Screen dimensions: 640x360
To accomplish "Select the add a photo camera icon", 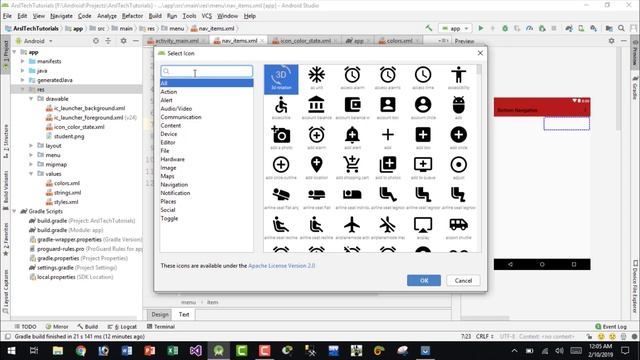I will coord(281,135).
